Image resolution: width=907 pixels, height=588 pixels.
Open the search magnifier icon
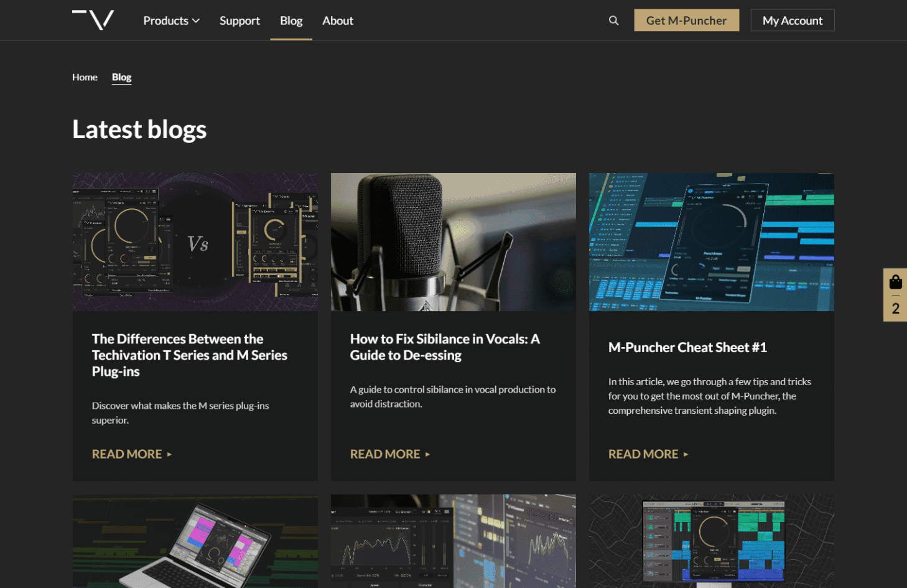[x=613, y=21]
